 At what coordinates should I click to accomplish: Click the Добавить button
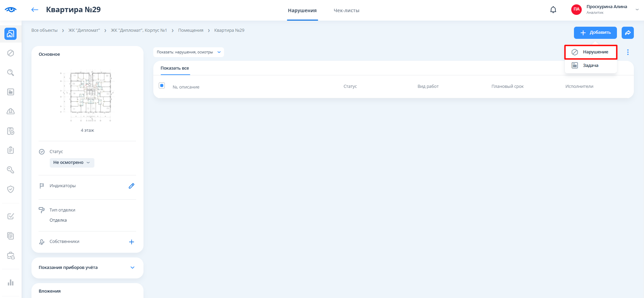pos(595,33)
